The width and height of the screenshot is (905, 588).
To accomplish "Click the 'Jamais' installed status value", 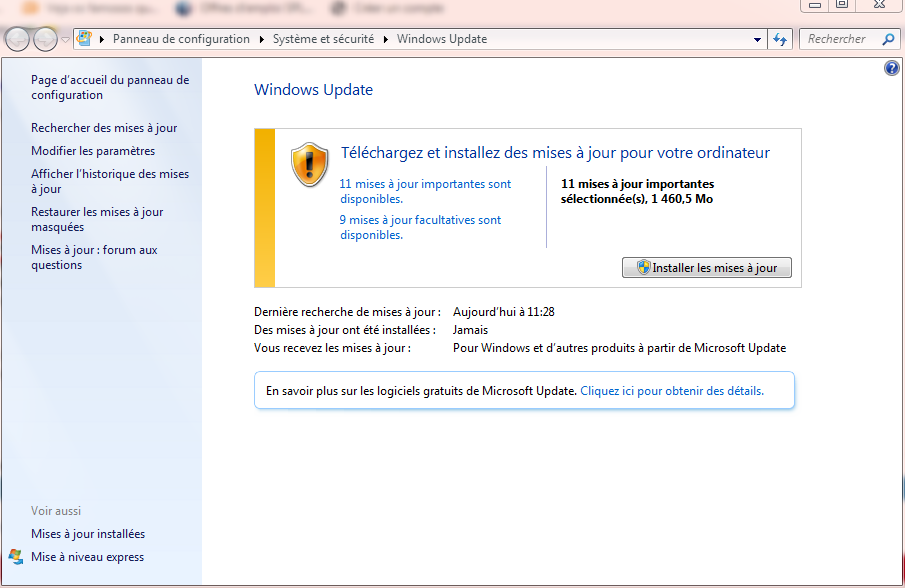I will click(x=470, y=329).
